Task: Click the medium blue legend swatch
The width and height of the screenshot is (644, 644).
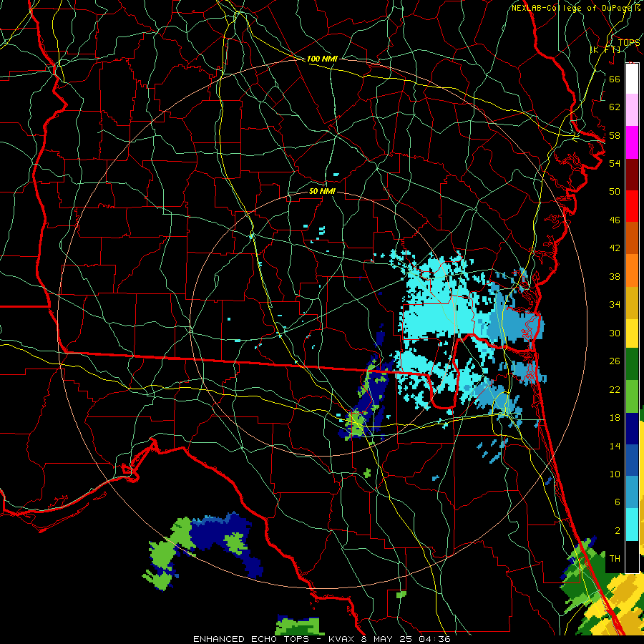Action: coord(632,461)
